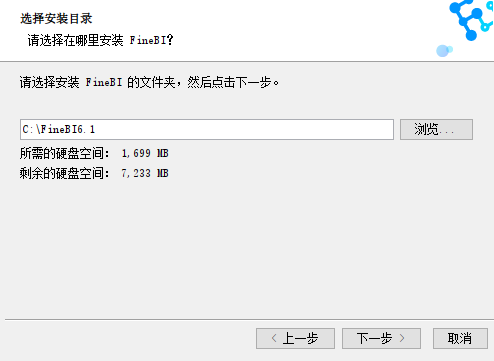Viewport: 494px width, 361px height.
Task: Click the left chevron on 上一步
Action: 274,338
